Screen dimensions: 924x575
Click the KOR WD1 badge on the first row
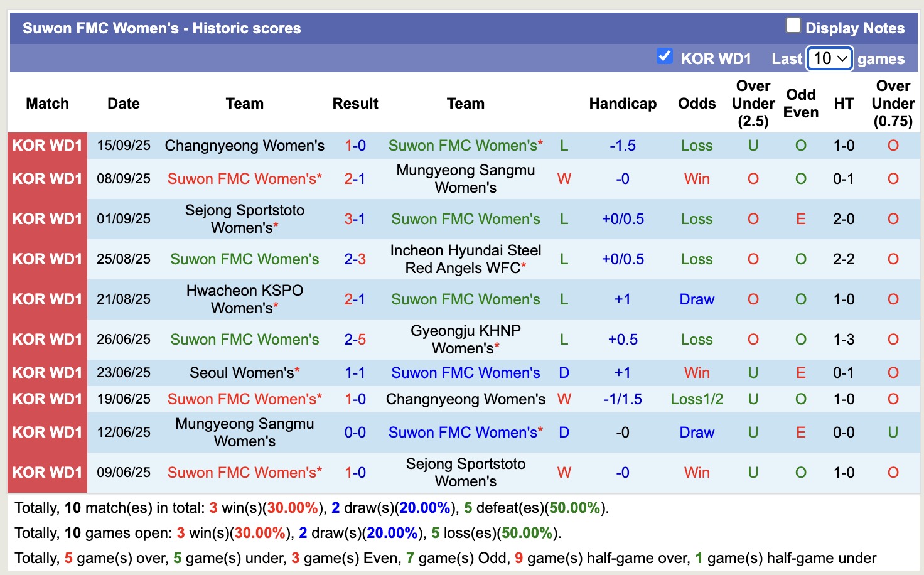click(46, 145)
